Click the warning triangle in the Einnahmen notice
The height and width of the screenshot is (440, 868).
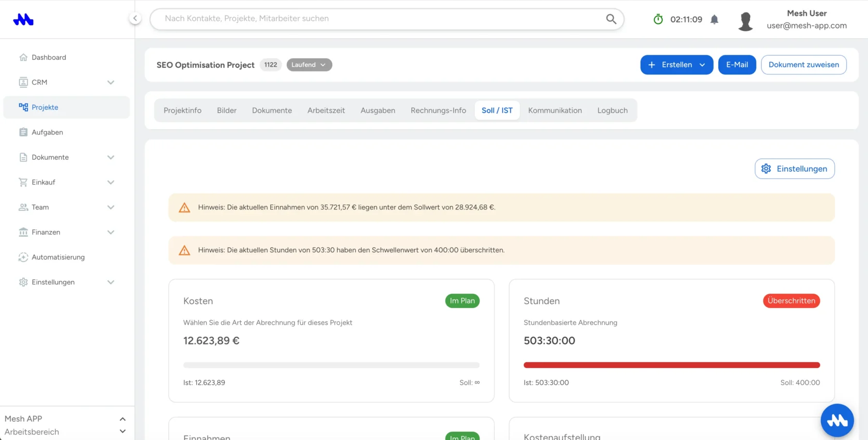pyautogui.click(x=184, y=208)
